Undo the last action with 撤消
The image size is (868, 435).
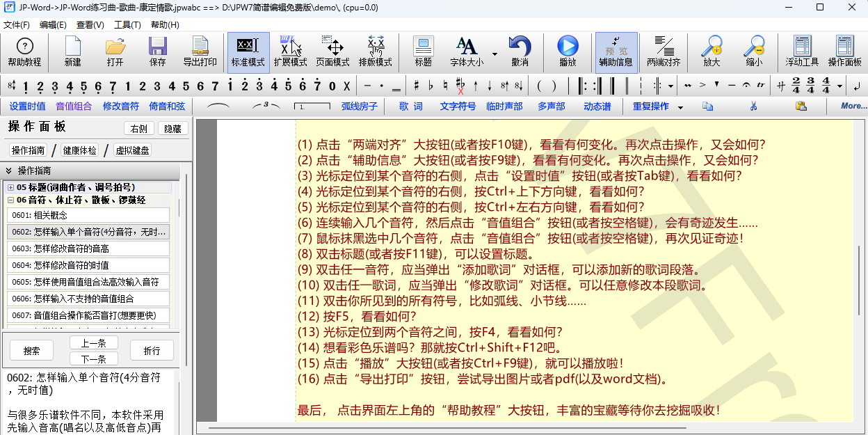click(520, 52)
